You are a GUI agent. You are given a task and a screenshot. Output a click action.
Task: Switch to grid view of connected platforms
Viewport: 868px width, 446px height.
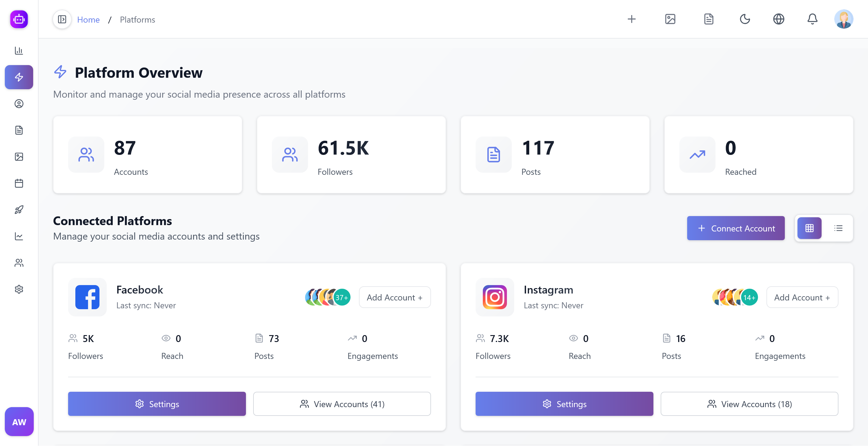809,228
